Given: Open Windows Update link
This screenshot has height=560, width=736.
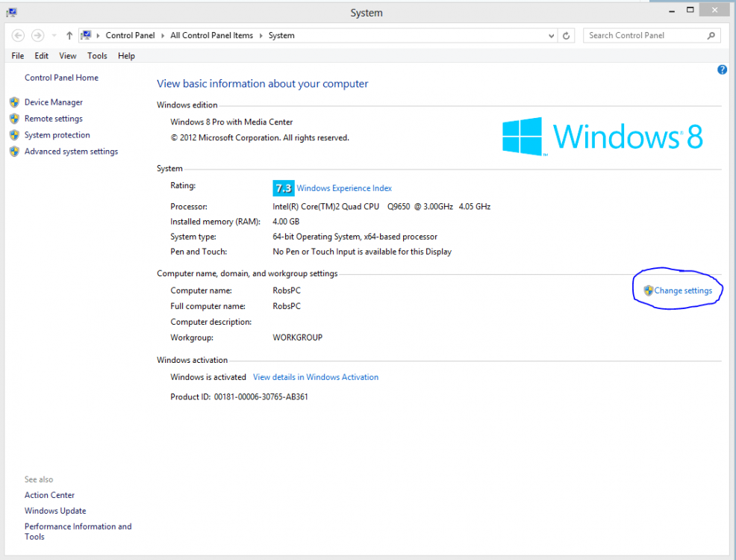Looking at the screenshot, I should (55, 511).
